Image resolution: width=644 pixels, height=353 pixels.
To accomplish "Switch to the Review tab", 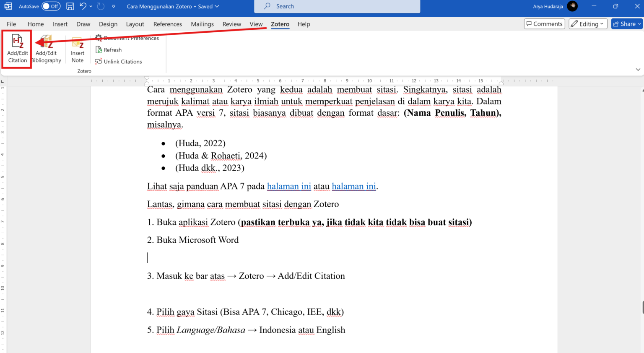I will [232, 24].
